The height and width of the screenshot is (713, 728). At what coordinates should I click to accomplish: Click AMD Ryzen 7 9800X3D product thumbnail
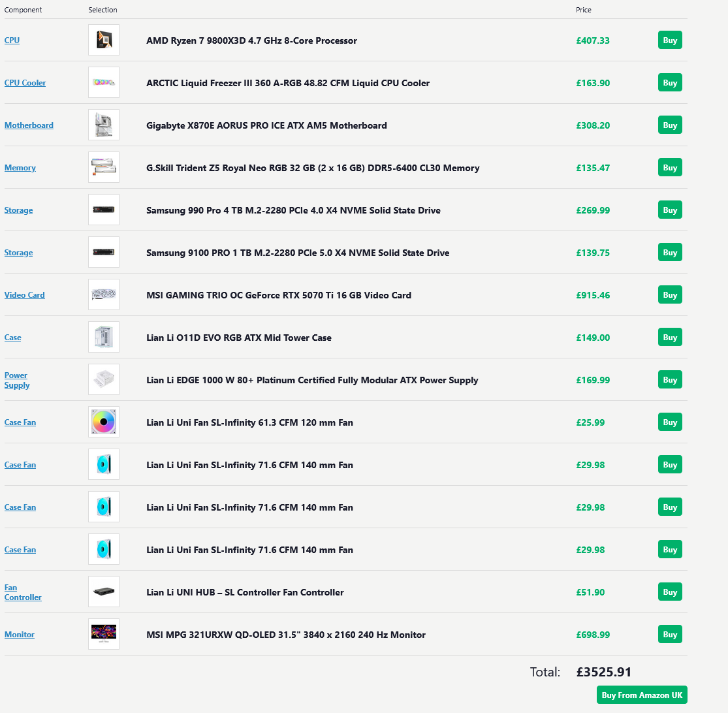104,40
